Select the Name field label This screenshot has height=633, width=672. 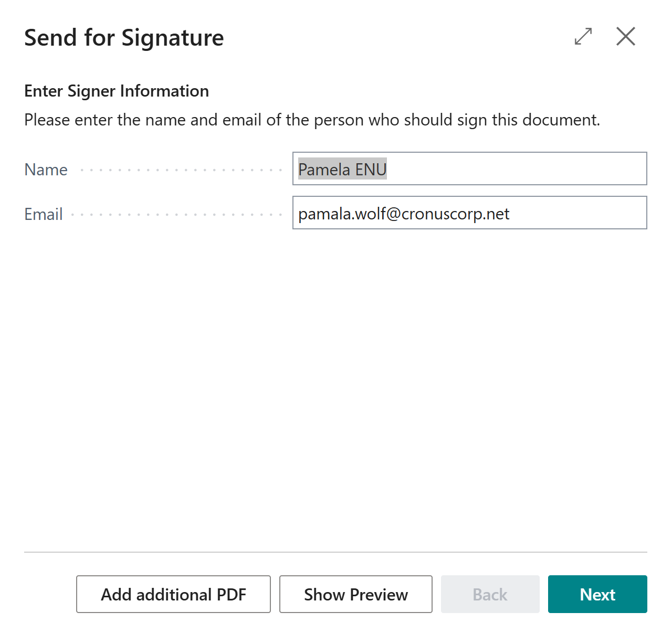click(46, 170)
